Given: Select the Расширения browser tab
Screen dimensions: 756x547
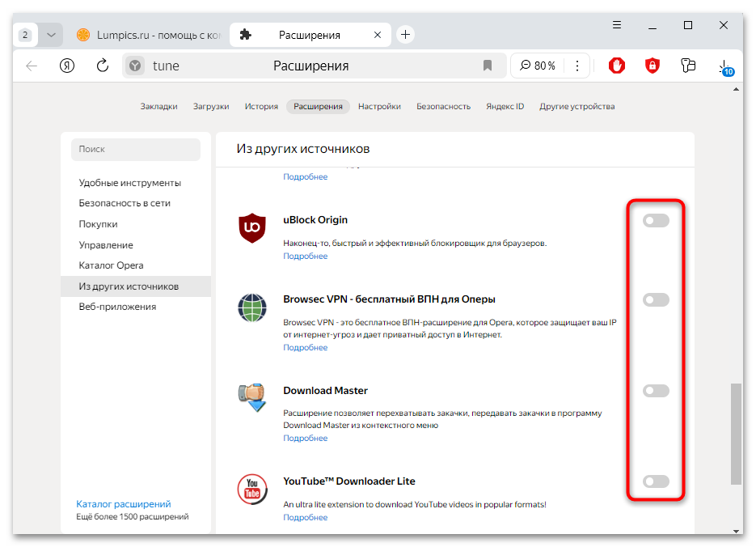Looking at the screenshot, I should [310, 35].
